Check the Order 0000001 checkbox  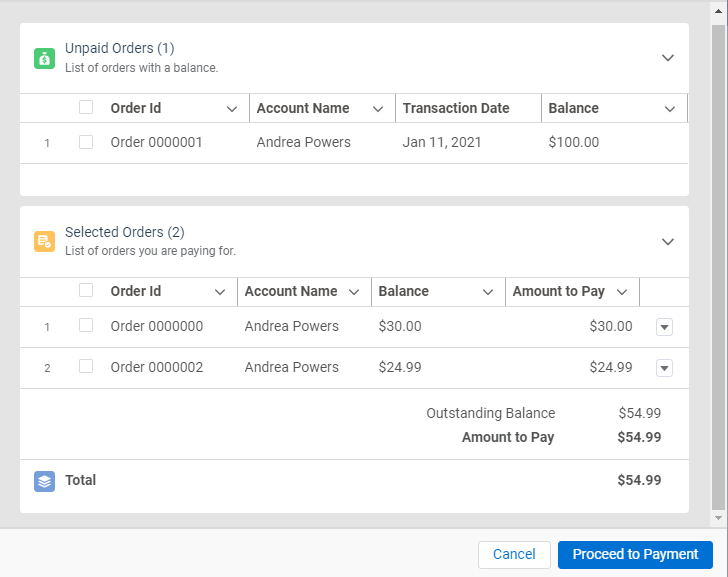pos(86,142)
